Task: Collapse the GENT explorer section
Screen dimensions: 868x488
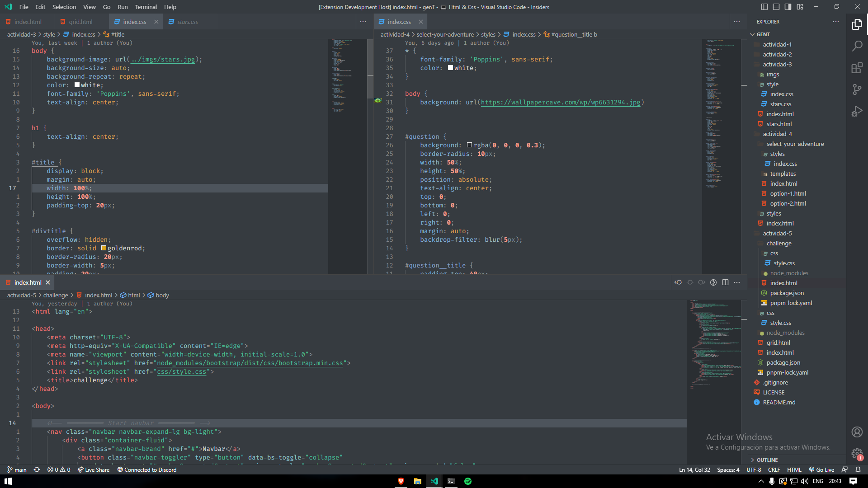Action: 763,34
